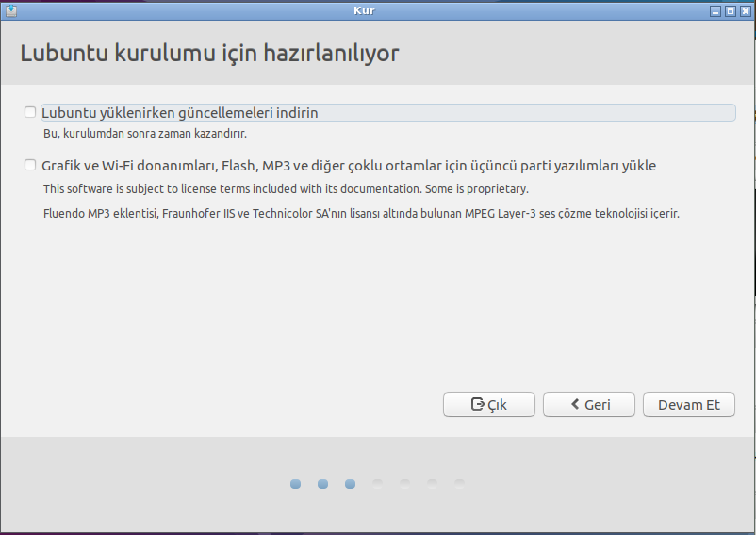Go back with the Geri button
Image resolution: width=756 pixels, height=535 pixels.
click(x=589, y=405)
